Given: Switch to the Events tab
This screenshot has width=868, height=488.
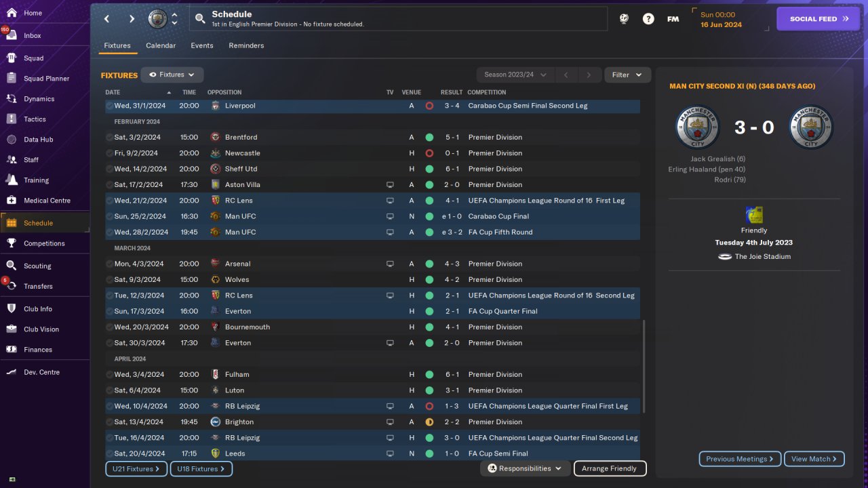Looking at the screenshot, I should pos(202,45).
